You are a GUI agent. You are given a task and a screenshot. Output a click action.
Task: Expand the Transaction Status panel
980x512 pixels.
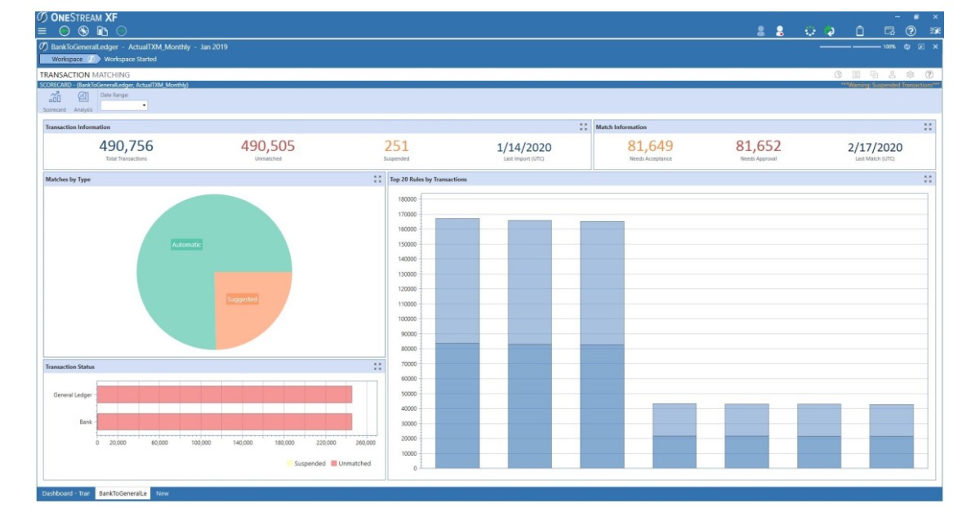pos(378,367)
